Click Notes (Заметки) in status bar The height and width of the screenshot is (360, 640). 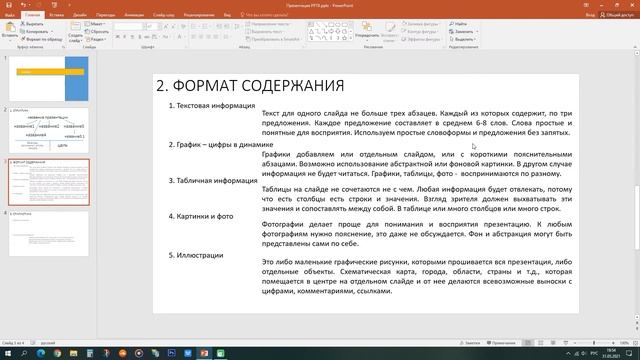[470, 343]
